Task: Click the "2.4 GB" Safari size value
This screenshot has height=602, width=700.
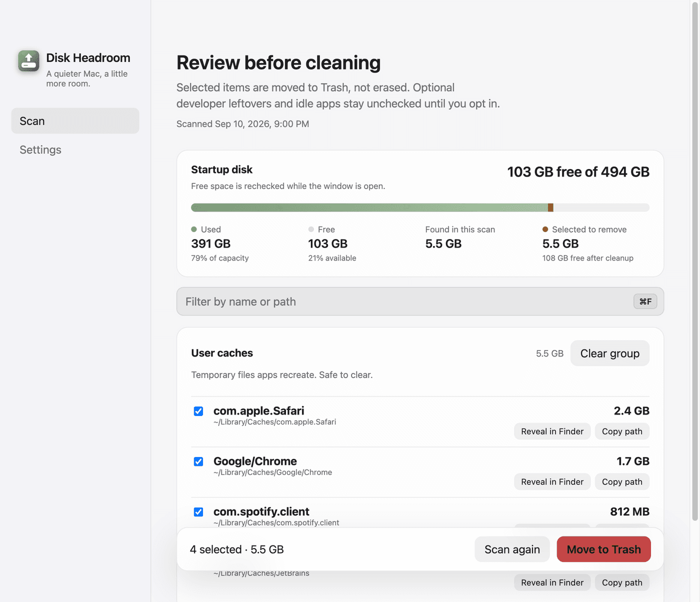Action: tap(631, 411)
